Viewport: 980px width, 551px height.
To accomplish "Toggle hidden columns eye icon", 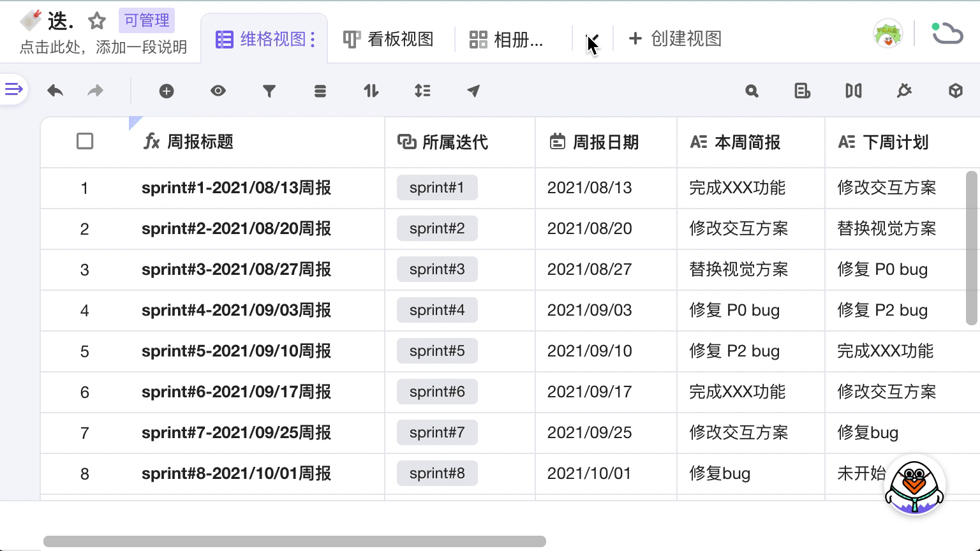I will [218, 91].
